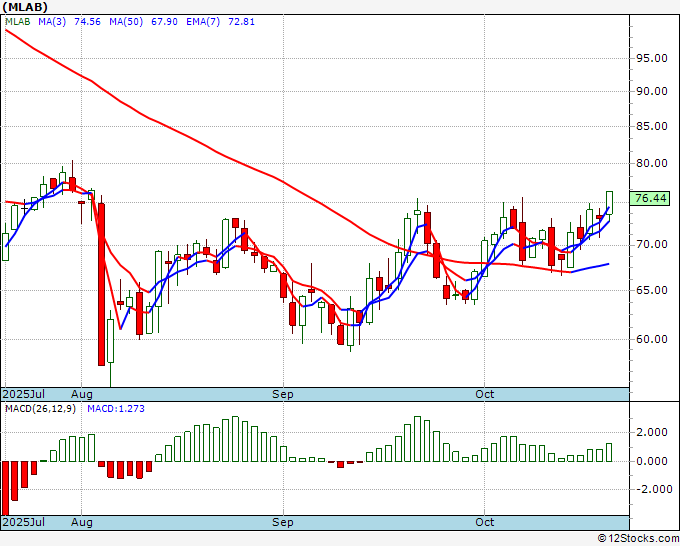Click the EMA(7) value 72.81
Image resolution: width=680 pixels, height=546 pixels.
coord(241,22)
